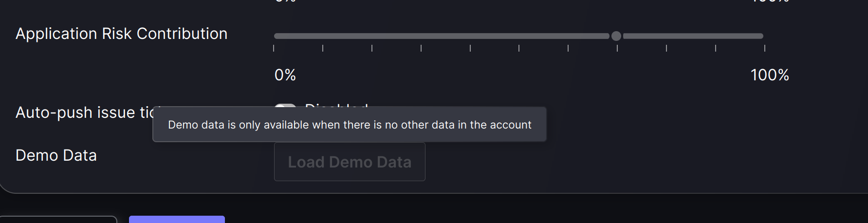Screen dimensions: 868x223
Task: Click the Application Risk Contribution slider handle
Action: coord(616,36)
